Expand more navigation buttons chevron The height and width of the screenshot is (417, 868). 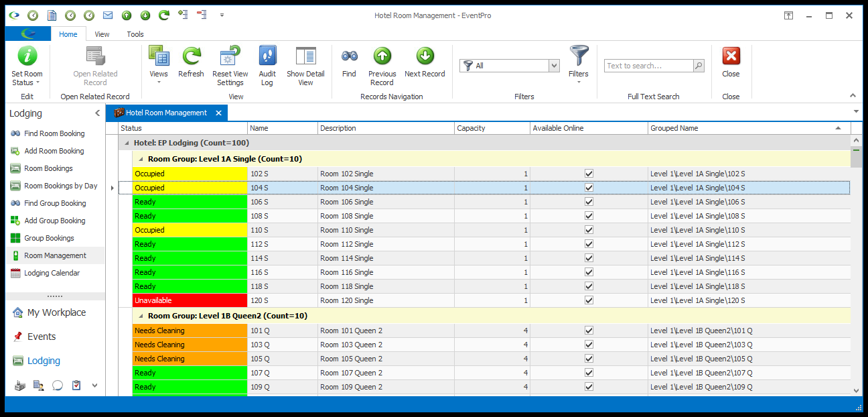[94, 385]
